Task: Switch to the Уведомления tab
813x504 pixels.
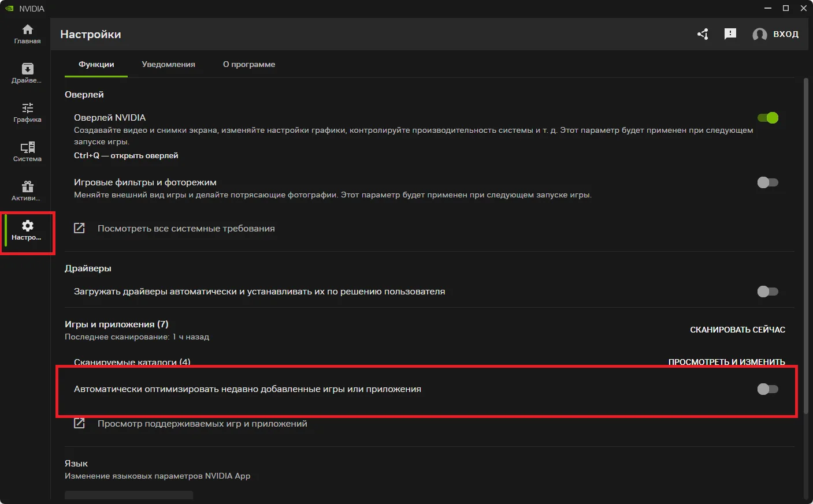Action: coord(168,65)
